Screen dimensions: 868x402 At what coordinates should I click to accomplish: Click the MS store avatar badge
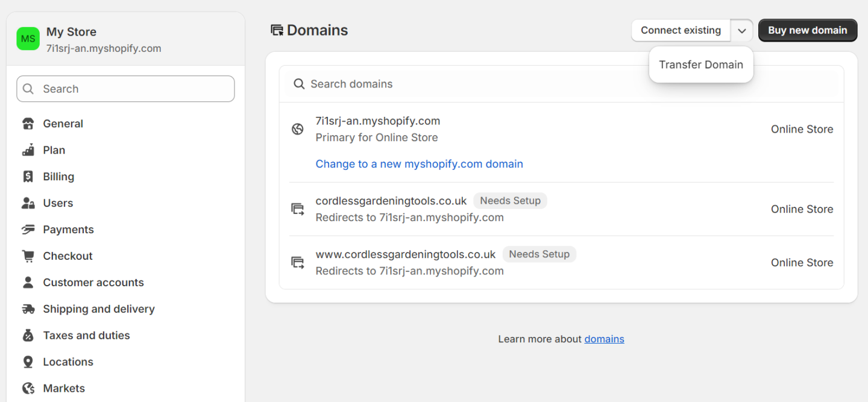28,39
